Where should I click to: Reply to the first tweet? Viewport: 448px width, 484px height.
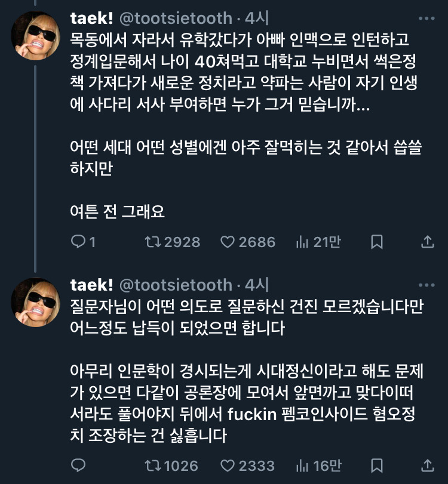pos(78,242)
